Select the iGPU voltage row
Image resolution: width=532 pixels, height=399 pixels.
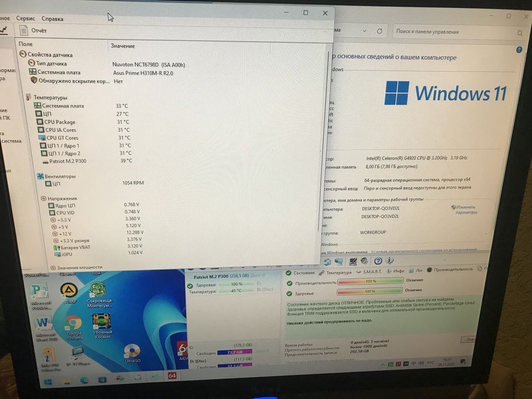tap(99, 254)
